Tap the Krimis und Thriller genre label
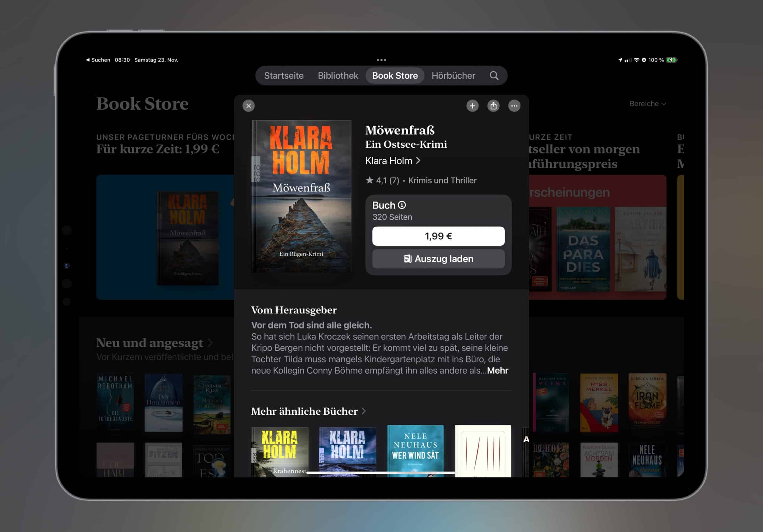The width and height of the screenshot is (763, 532). pyautogui.click(x=442, y=180)
